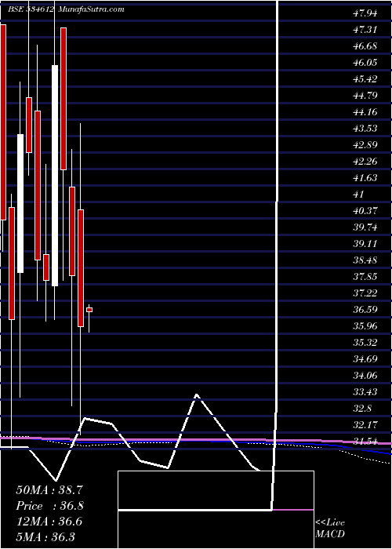
Task: Select the 44.79 price axis label
Action: tap(365, 96)
